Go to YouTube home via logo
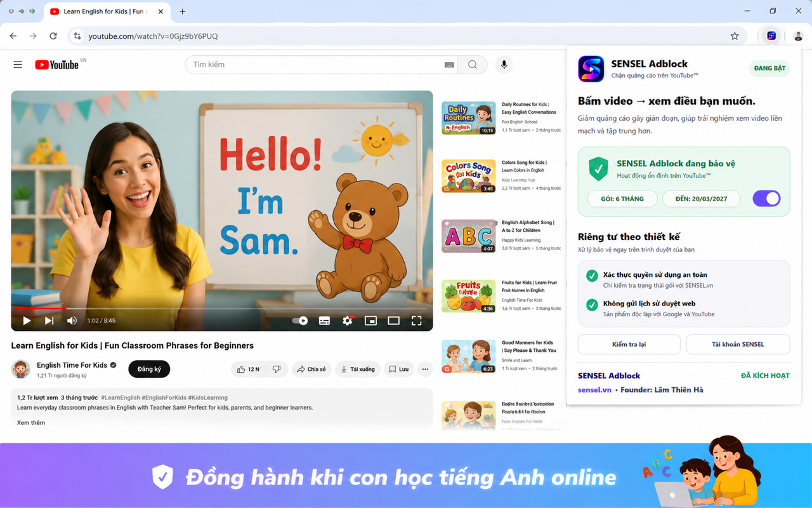The width and height of the screenshot is (812, 508). pyautogui.click(x=57, y=65)
